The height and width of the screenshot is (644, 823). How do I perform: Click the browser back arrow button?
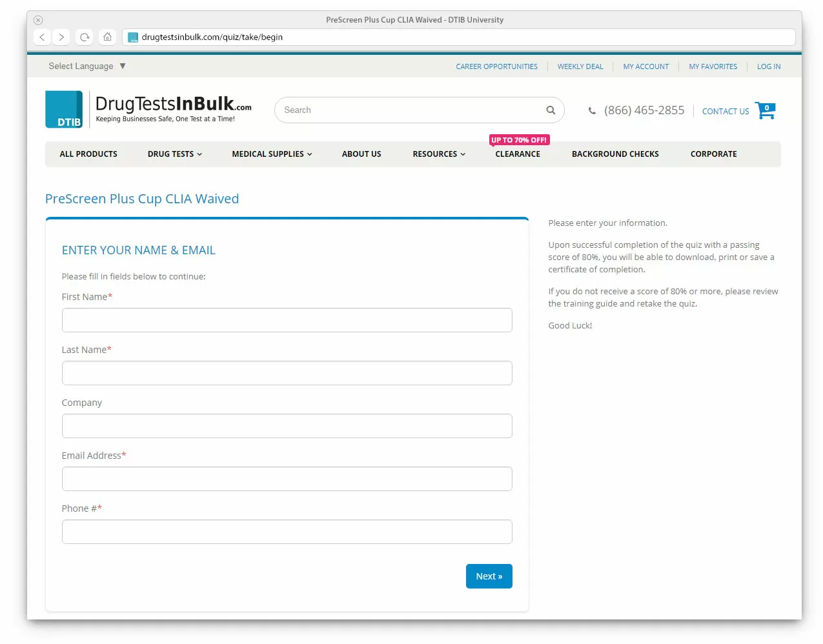(x=42, y=37)
